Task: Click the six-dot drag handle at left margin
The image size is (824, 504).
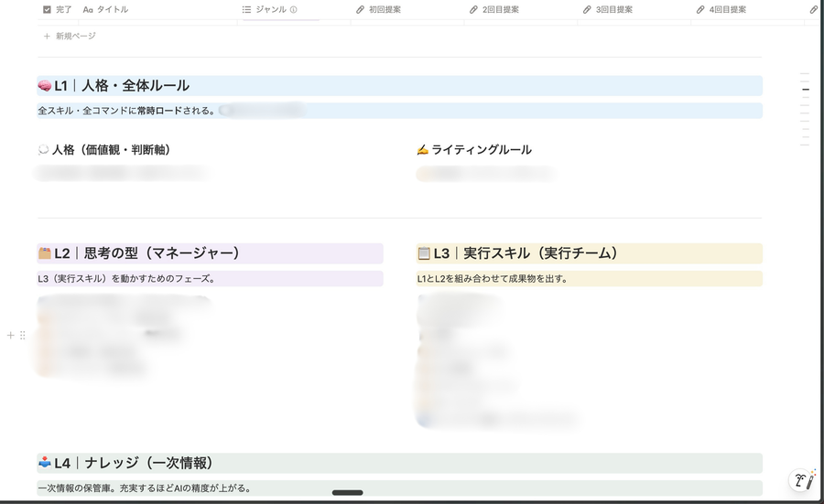Action: [23, 335]
